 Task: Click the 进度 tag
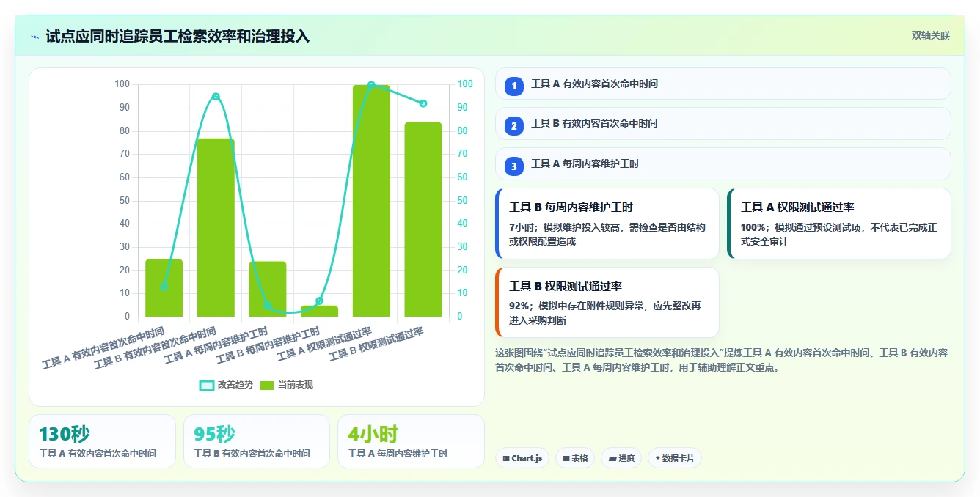621,458
